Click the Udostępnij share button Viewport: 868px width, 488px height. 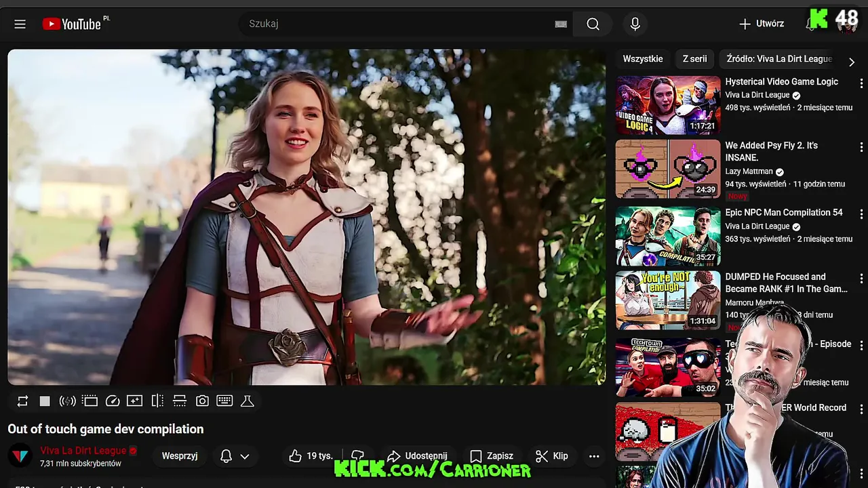tap(417, 456)
